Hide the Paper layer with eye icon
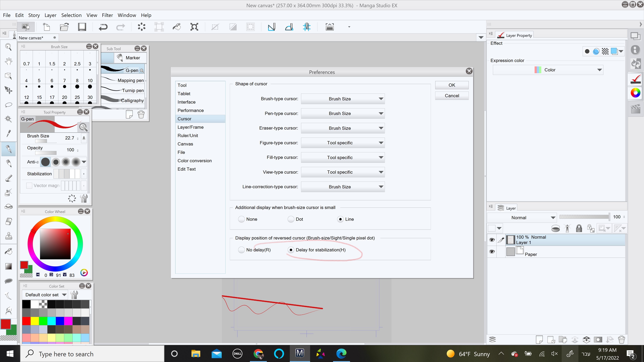Viewport: 644px width, 362px height. click(492, 252)
